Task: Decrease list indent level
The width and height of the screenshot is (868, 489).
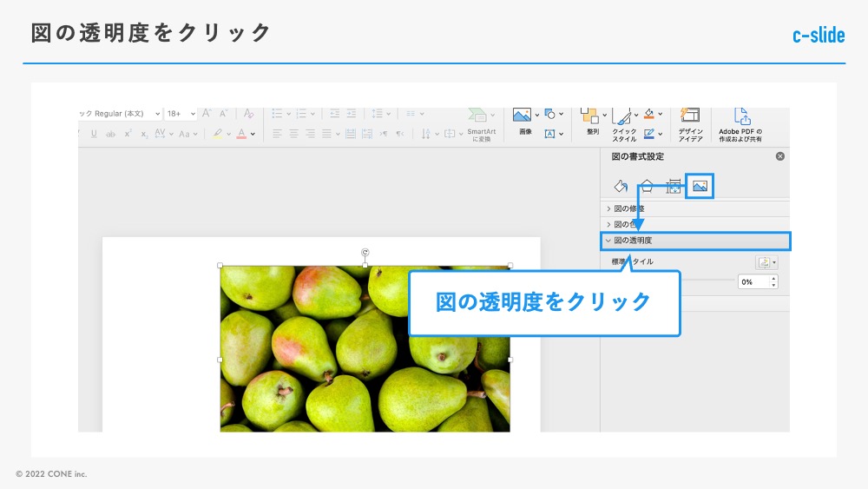Action: click(335, 114)
